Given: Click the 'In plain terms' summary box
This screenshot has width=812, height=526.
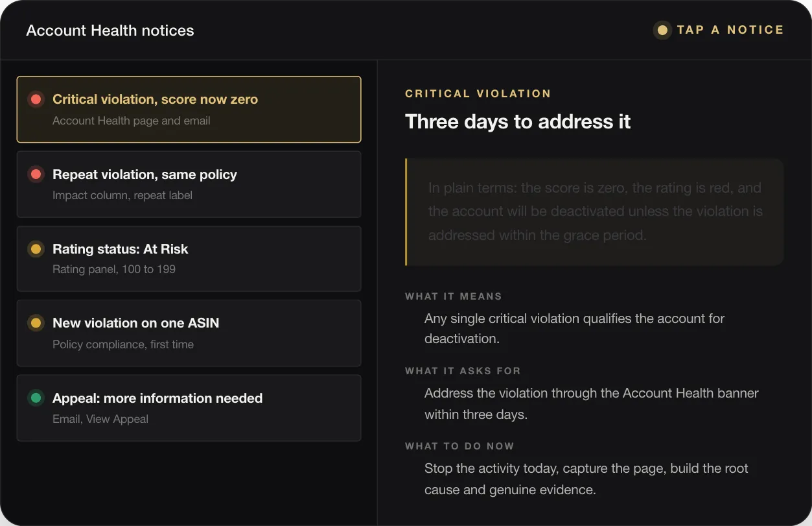Looking at the screenshot, I should [594, 212].
